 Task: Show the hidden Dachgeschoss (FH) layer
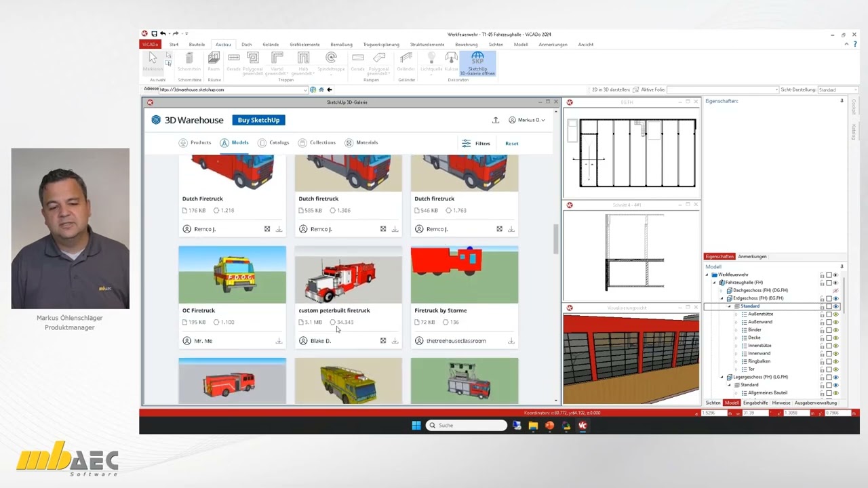(836, 291)
